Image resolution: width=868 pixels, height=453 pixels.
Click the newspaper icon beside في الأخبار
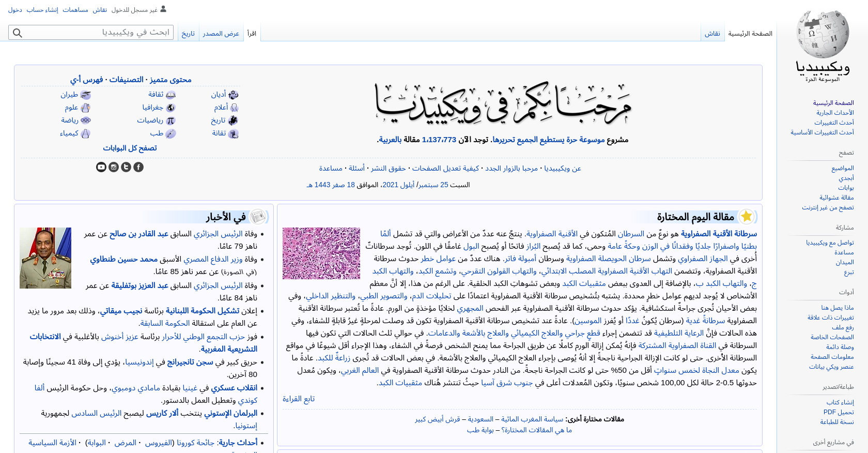click(x=258, y=216)
